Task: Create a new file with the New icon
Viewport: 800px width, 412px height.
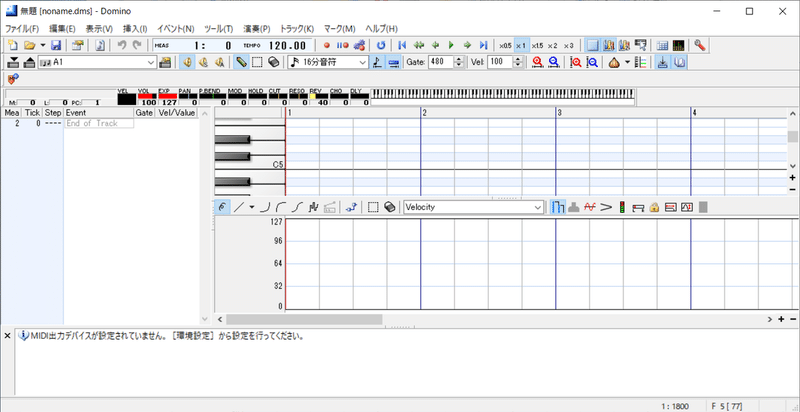Action: tap(13, 45)
